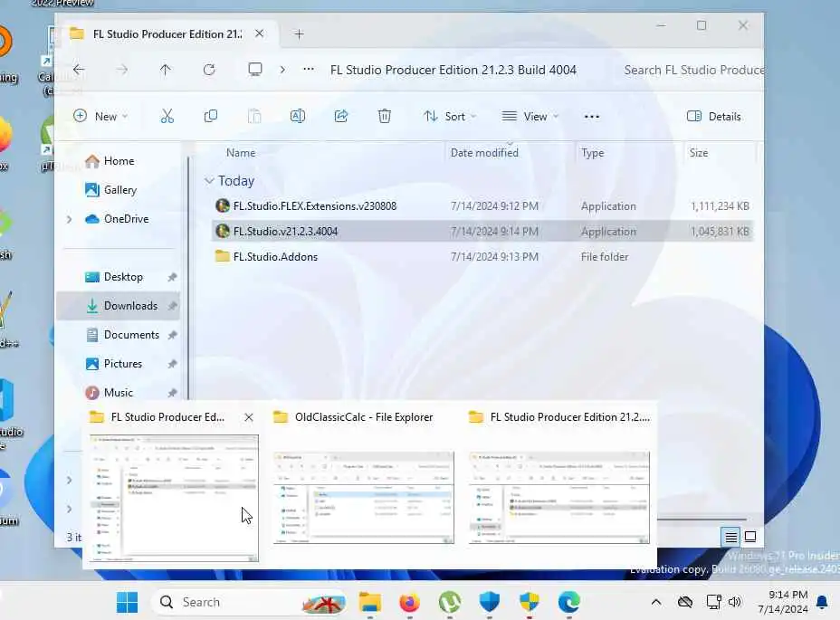This screenshot has height=620, width=840.
Task: Switch to details list view icon in status bar
Action: tap(730, 537)
